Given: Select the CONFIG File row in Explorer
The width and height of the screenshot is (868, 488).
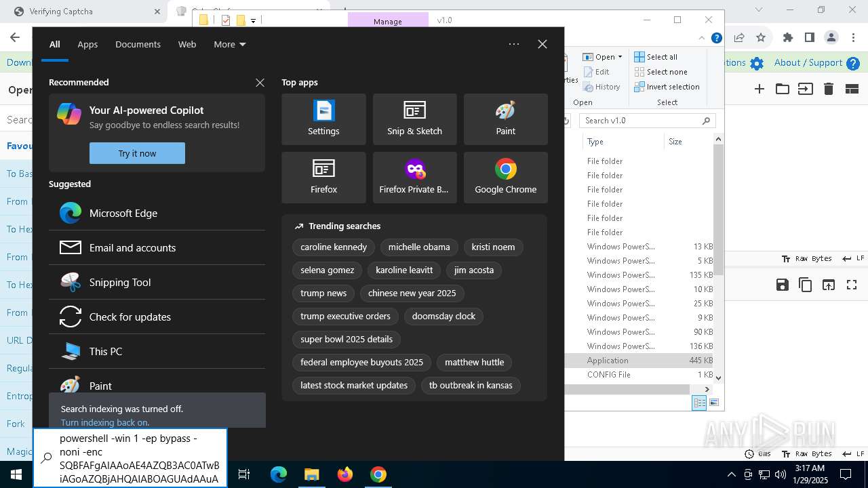Looking at the screenshot, I should [640, 375].
